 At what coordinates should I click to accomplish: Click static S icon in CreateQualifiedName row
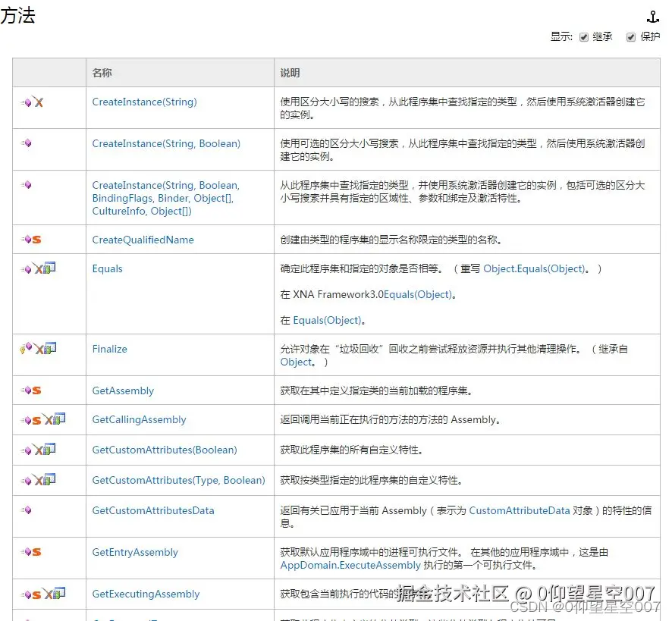(x=37, y=240)
